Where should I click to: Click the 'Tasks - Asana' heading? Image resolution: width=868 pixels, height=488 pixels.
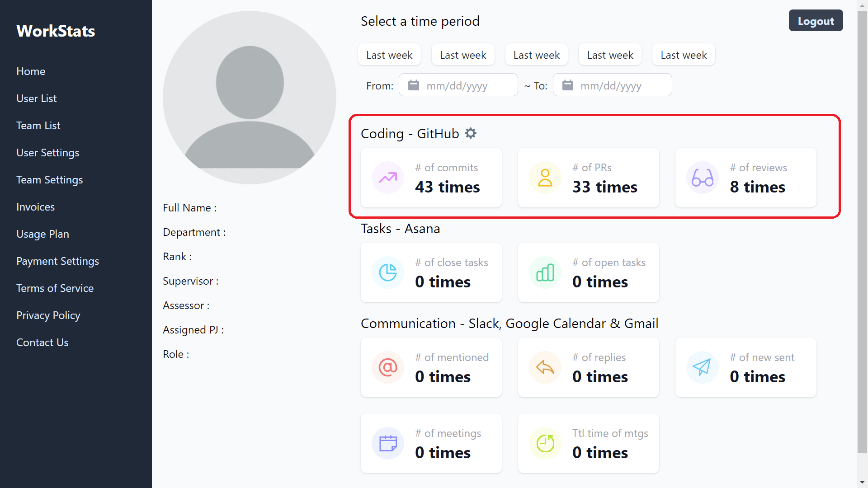point(400,229)
